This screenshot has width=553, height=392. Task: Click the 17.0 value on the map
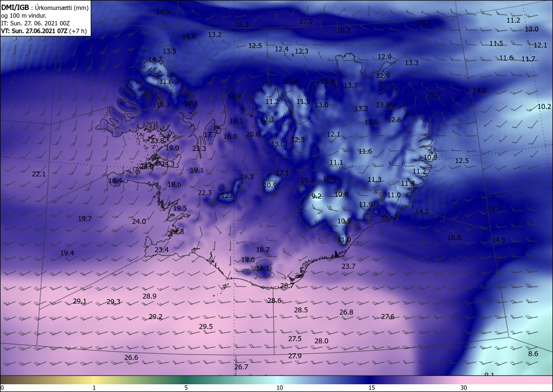click(306, 22)
